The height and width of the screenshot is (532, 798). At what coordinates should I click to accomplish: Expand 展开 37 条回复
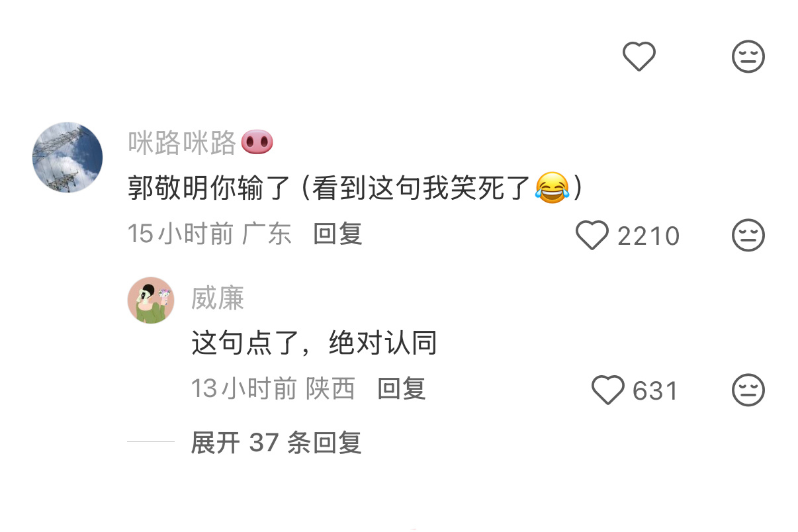276,443
